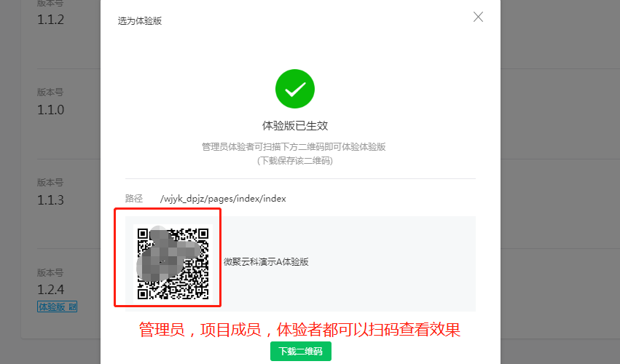This screenshot has height=364, width=620.
Task: Click the 选为体验版 dialog title
Action: (x=140, y=21)
